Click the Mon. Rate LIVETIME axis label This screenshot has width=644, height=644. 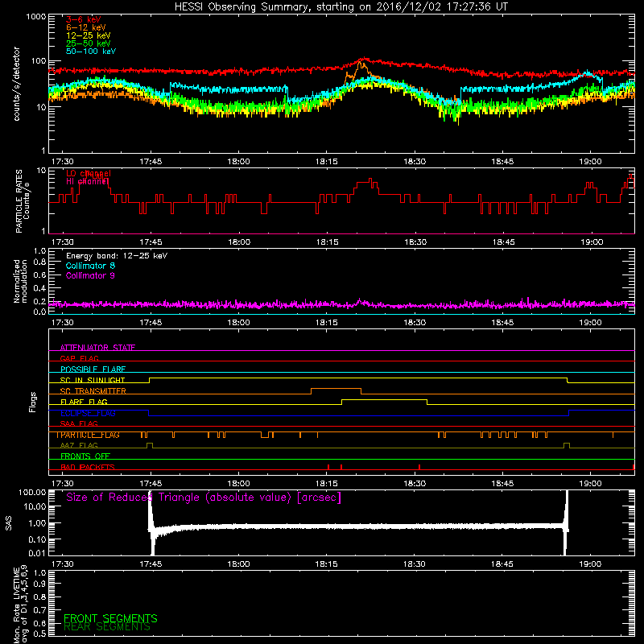point(20,604)
